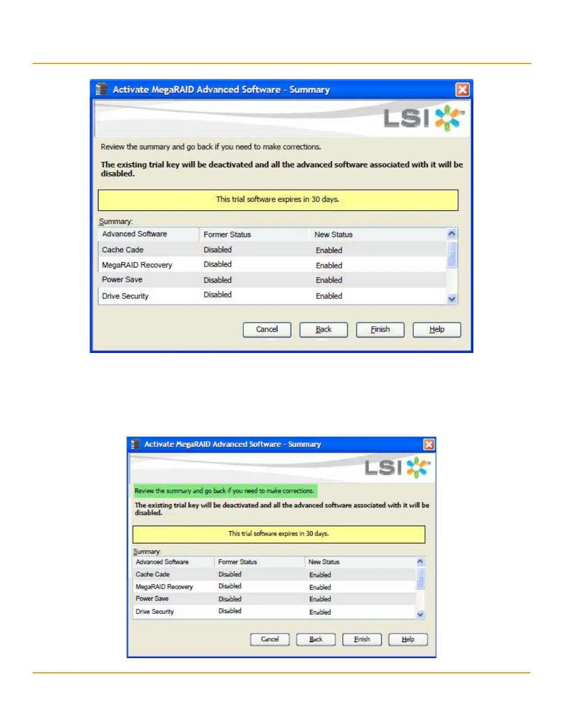Screen dimensions: 563x728
Task: Click Advanced Software column header in upper table
Action: coord(149,234)
